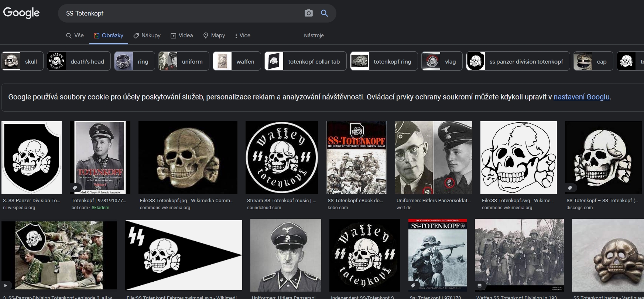Click the map pin icon in Mapy tab

pyautogui.click(x=206, y=35)
